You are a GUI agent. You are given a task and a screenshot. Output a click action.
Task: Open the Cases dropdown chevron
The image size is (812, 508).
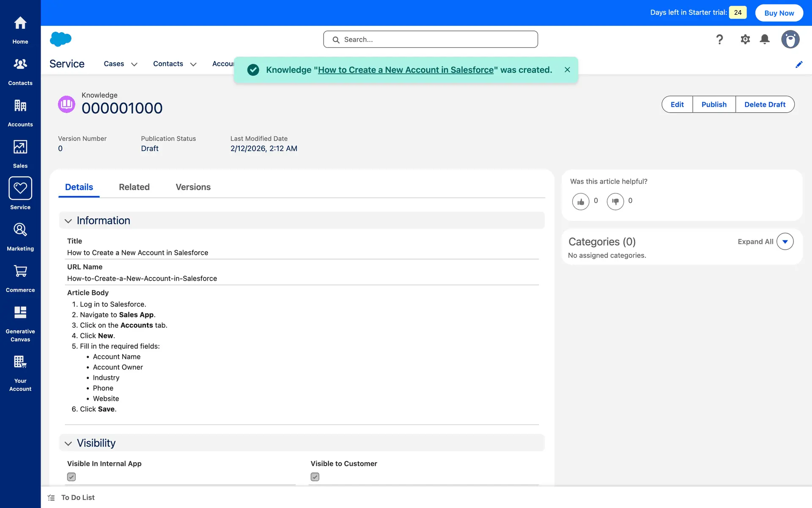(134, 64)
